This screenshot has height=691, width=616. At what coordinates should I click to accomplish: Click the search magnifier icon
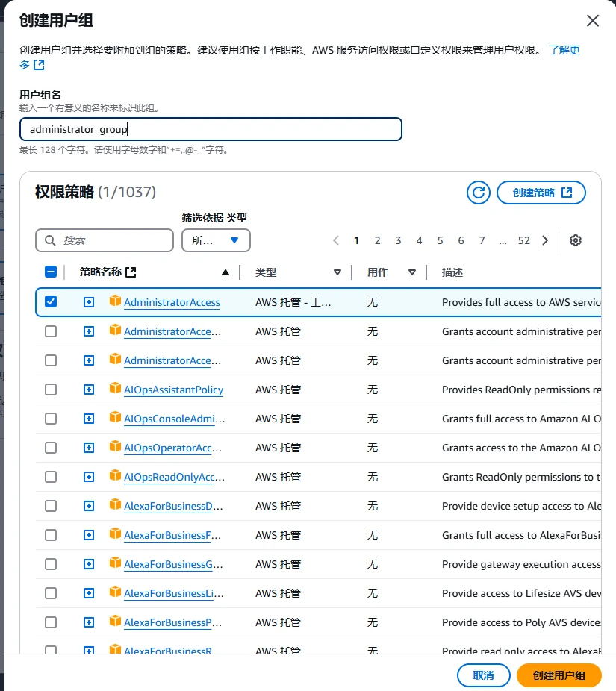click(50, 240)
